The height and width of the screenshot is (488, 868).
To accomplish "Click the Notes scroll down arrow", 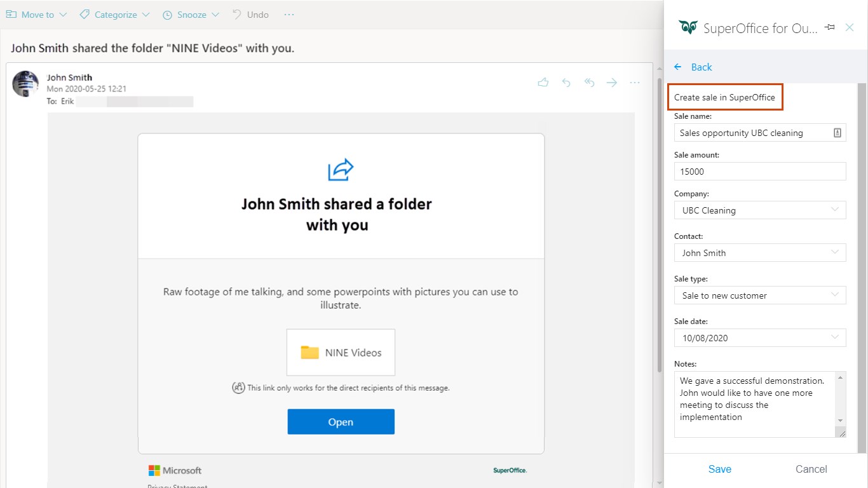I will (x=841, y=421).
